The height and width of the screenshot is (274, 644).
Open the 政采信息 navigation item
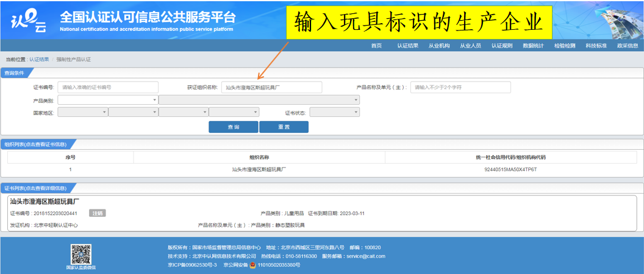click(x=628, y=46)
